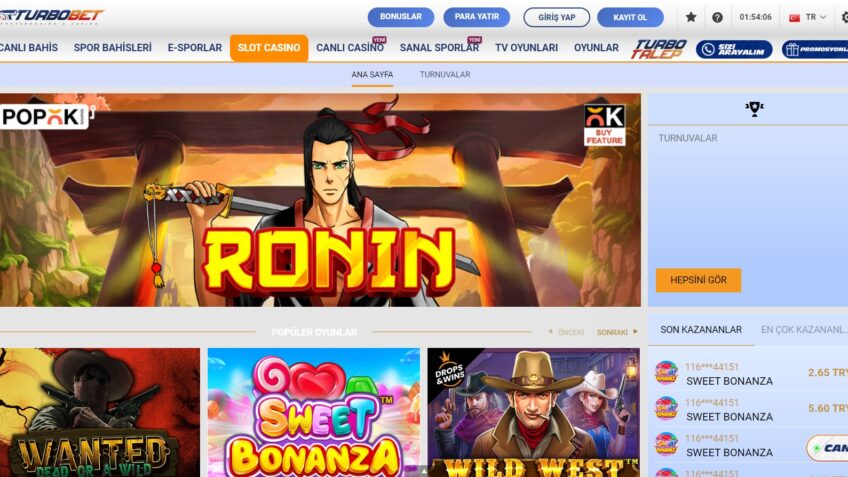Open the Slot Casino menu item
The height and width of the screenshot is (477, 848).
(269, 48)
